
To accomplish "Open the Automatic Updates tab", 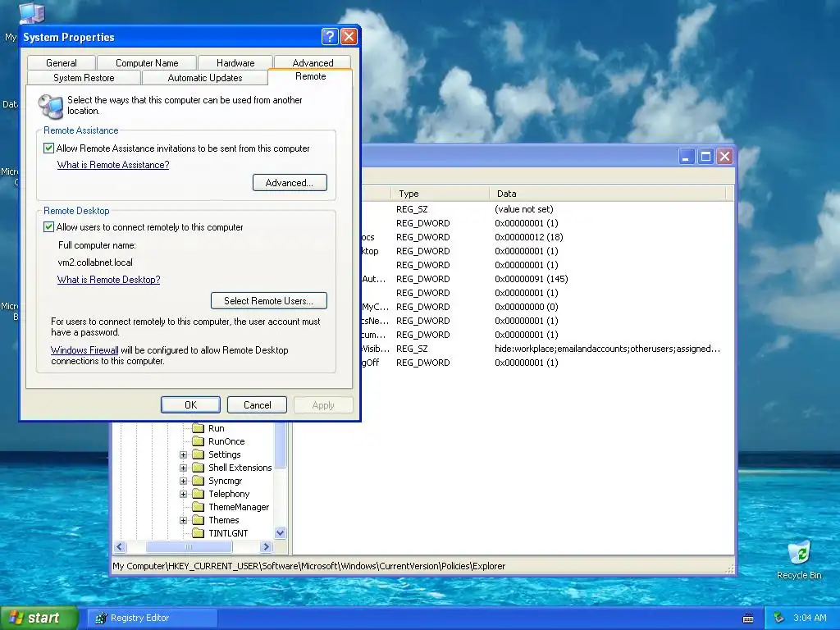I will point(204,78).
